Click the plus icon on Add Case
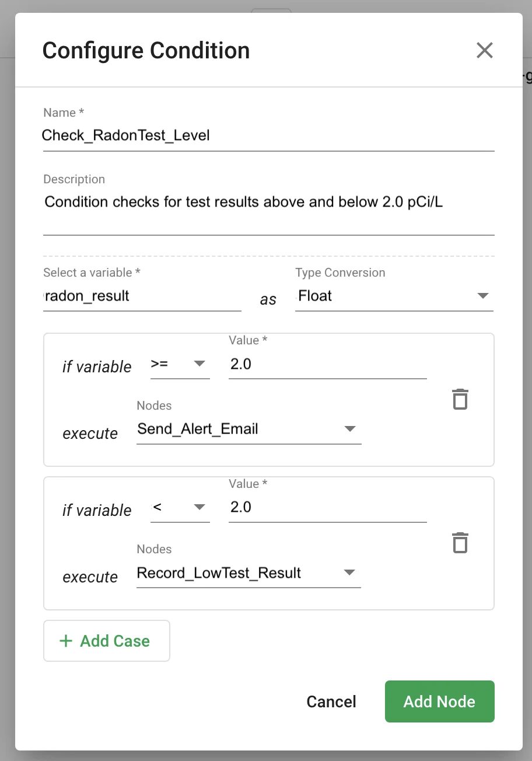Image resolution: width=532 pixels, height=761 pixels. coord(66,641)
